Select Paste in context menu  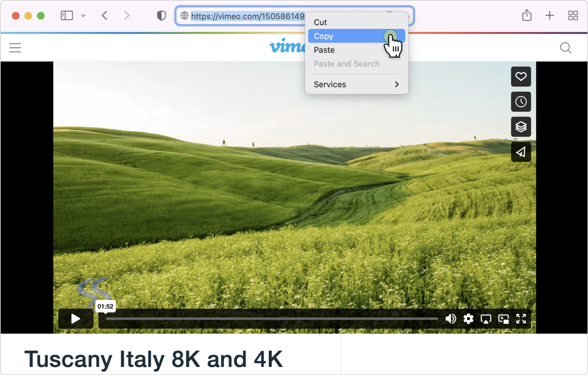pyautogui.click(x=324, y=50)
